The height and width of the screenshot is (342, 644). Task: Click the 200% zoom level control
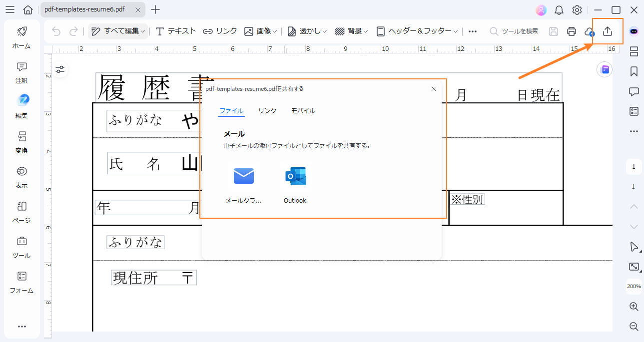tap(633, 286)
